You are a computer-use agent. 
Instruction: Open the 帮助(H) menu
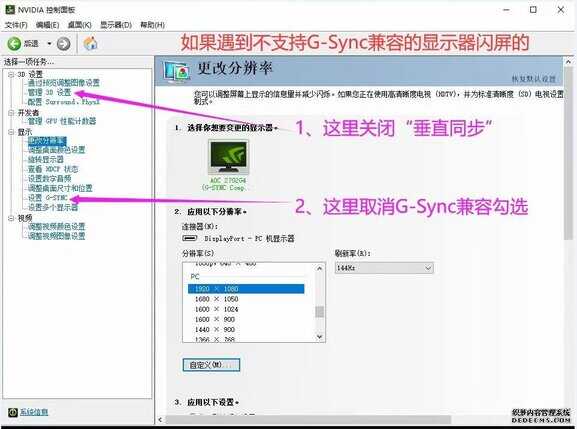point(152,25)
